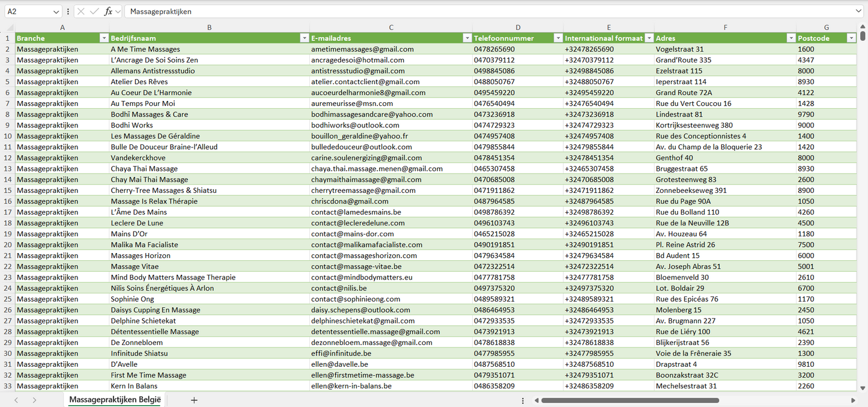Click the Enter checkmark icon in formula bar
This screenshot has width=868, height=407.
tap(94, 11)
